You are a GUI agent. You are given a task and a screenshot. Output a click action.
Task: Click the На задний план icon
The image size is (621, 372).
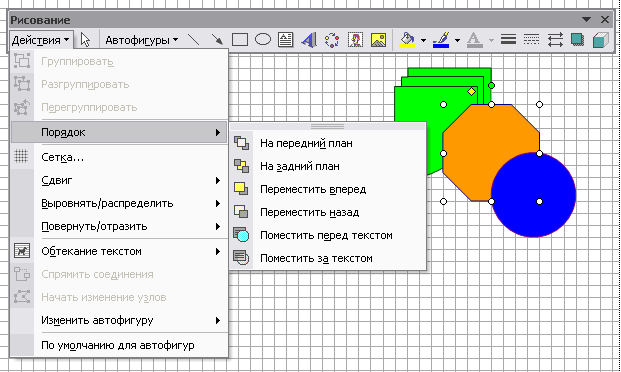tap(241, 166)
